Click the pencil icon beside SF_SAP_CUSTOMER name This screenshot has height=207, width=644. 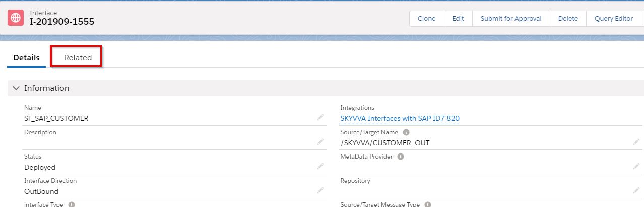[x=320, y=118]
